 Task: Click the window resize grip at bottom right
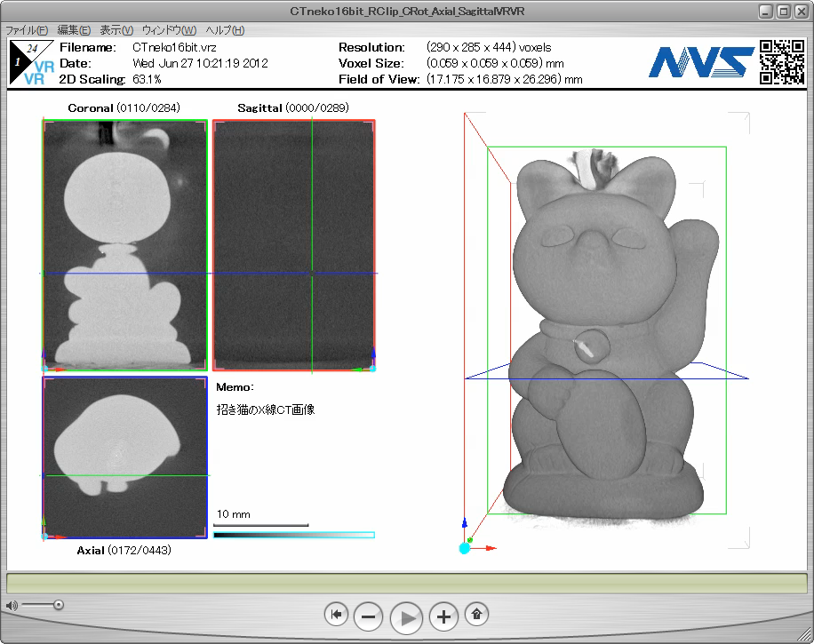806,635
